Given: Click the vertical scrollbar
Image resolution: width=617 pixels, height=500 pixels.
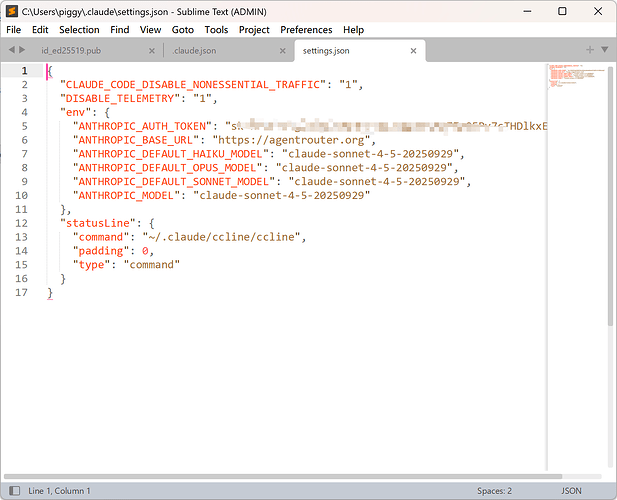Looking at the screenshot, I should pyautogui.click(x=610, y=196).
